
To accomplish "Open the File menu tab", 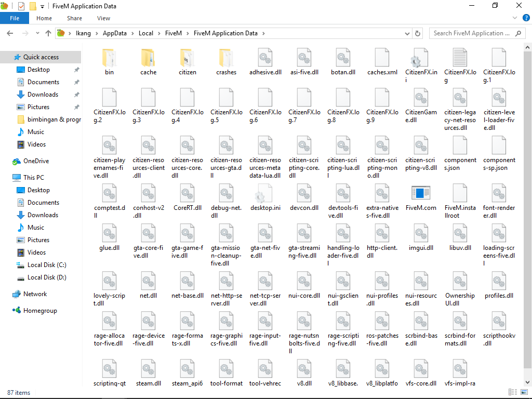I will (x=15, y=18).
